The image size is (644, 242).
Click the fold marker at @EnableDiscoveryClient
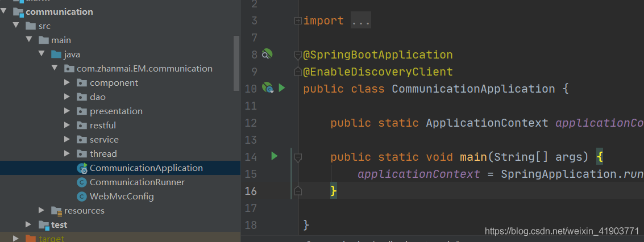298,72
